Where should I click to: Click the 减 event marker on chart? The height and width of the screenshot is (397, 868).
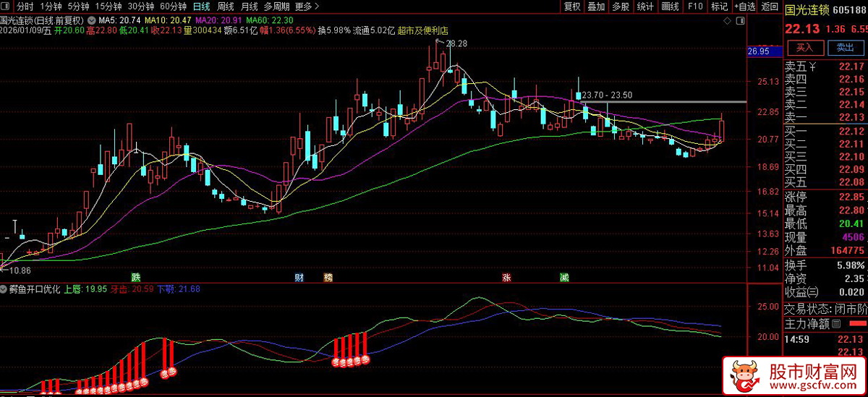click(x=563, y=278)
